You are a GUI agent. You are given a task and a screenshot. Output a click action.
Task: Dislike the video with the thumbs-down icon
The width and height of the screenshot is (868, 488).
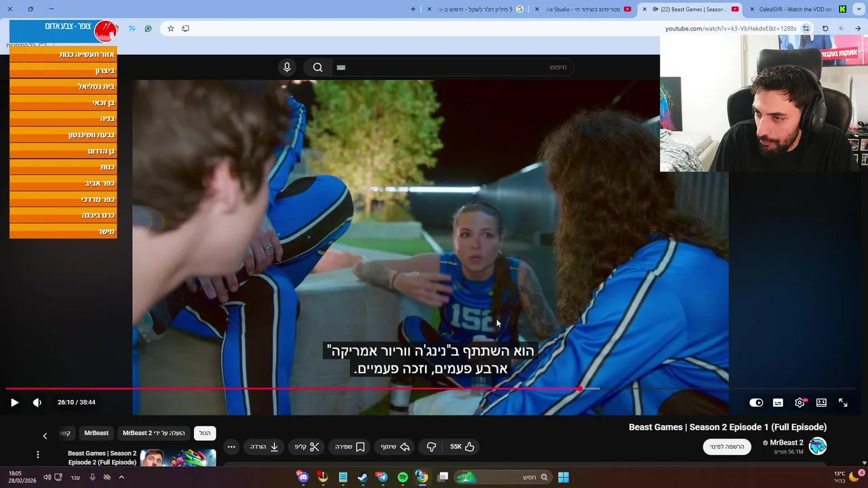(431, 447)
